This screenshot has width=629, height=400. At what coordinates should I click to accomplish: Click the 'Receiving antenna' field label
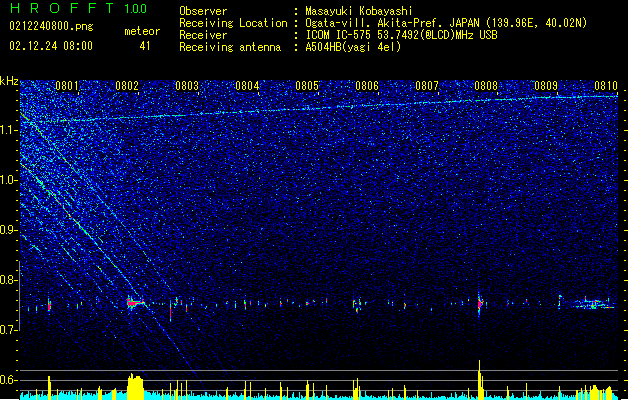click(x=230, y=47)
